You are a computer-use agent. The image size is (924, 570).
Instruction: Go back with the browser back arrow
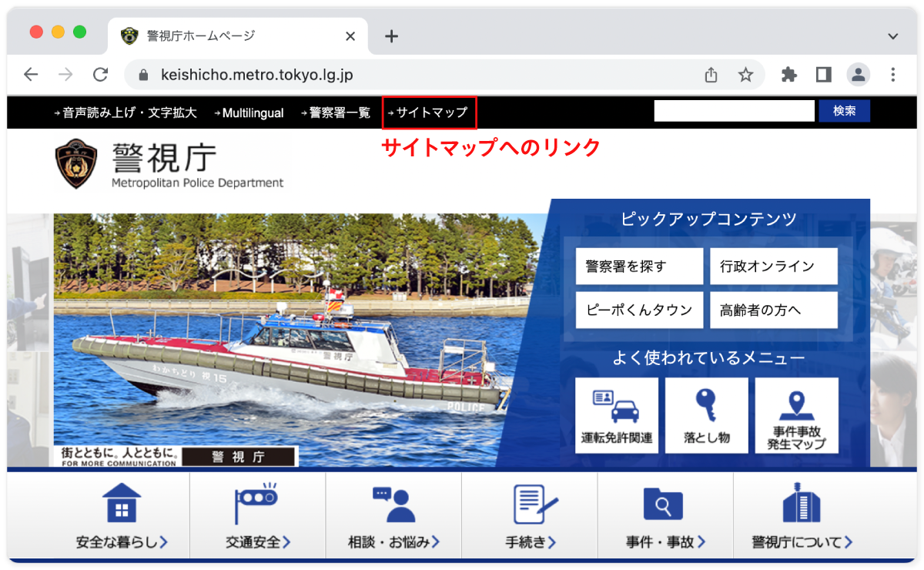click(x=31, y=75)
